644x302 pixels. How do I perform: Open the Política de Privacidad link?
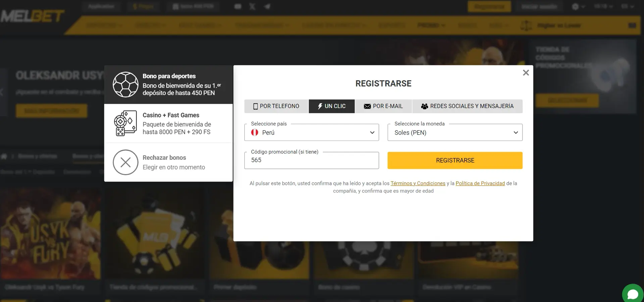click(480, 183)
